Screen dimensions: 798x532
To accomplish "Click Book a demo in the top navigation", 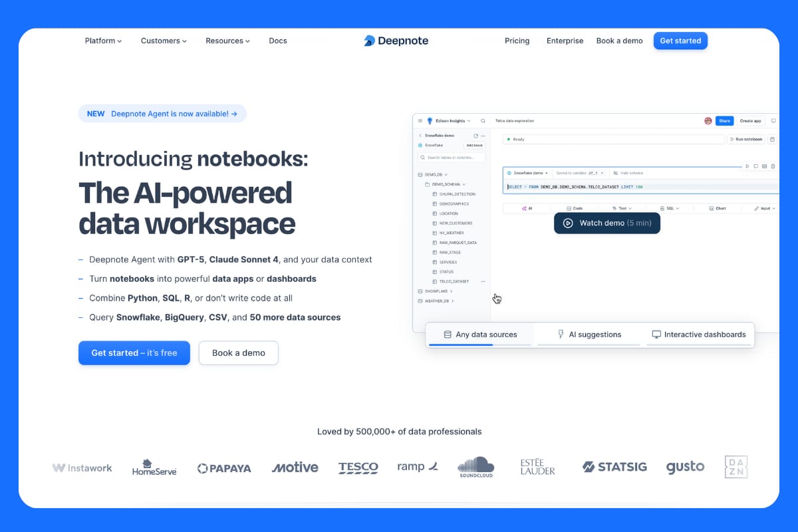I will click(619, 41).
